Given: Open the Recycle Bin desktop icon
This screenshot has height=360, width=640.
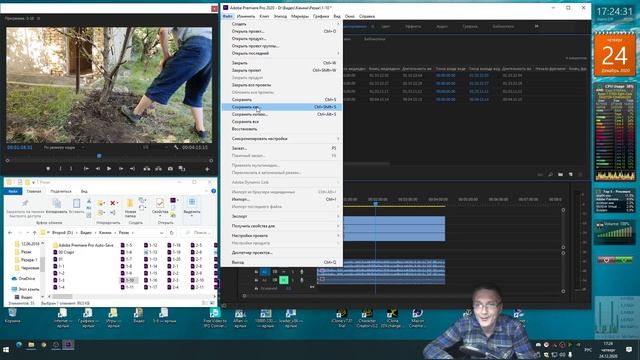Looking at the screenshot, I should pos(12,316).
